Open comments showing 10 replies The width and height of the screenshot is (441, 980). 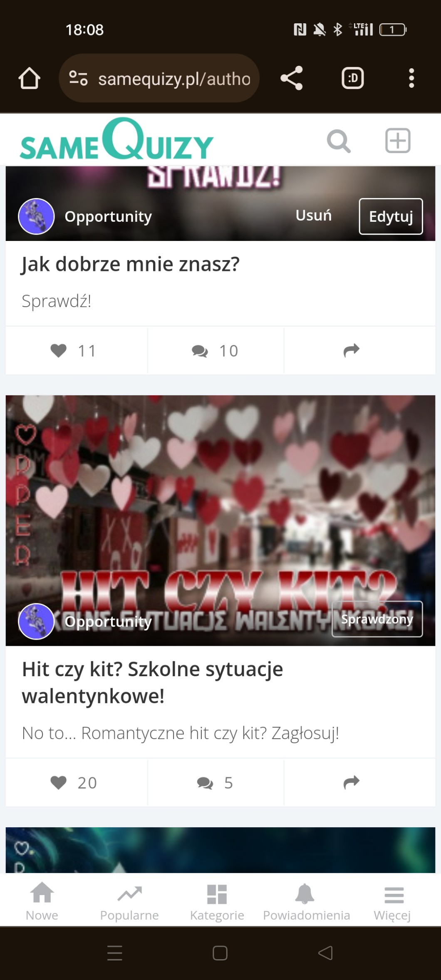click(x=216, y=351)
